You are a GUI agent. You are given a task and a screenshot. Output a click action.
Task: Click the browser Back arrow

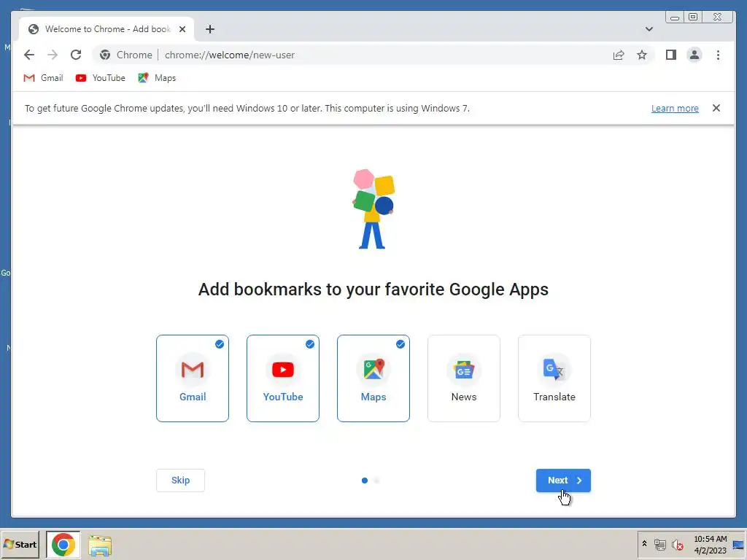pyautogui.click(x=29, y=55)
